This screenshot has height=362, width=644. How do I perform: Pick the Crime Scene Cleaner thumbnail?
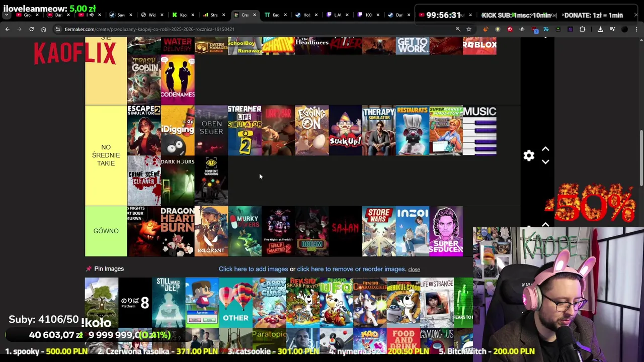point(144,180)
